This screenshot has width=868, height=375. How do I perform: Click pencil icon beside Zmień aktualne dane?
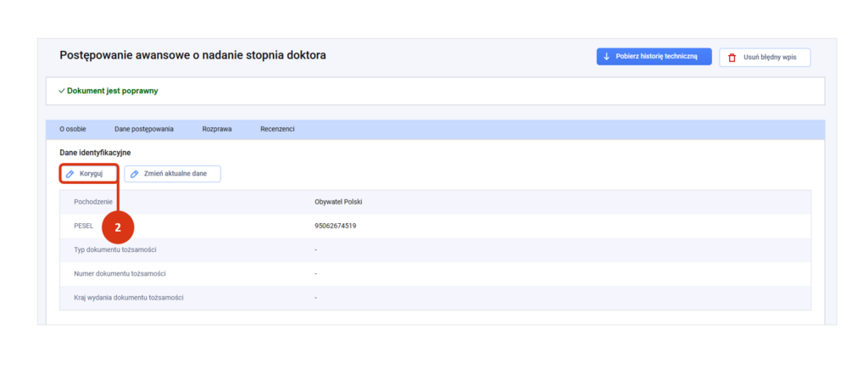click(x=134, y=174)
